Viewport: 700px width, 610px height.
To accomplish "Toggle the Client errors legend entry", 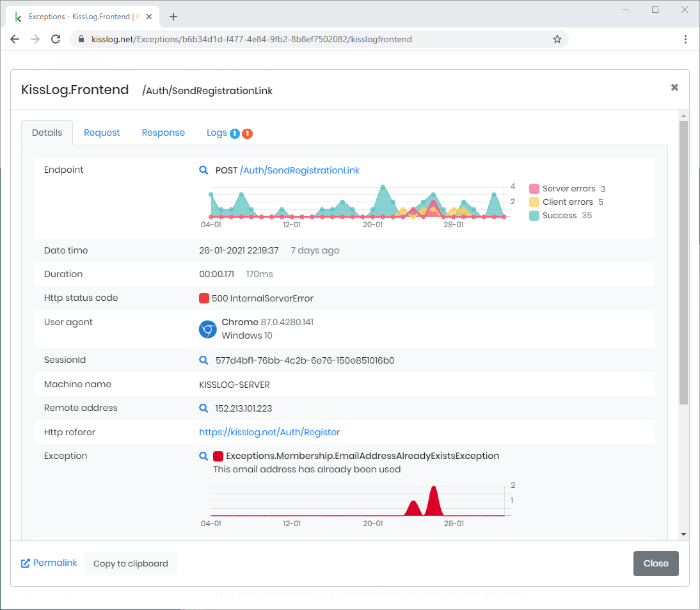I will [567, 202].
